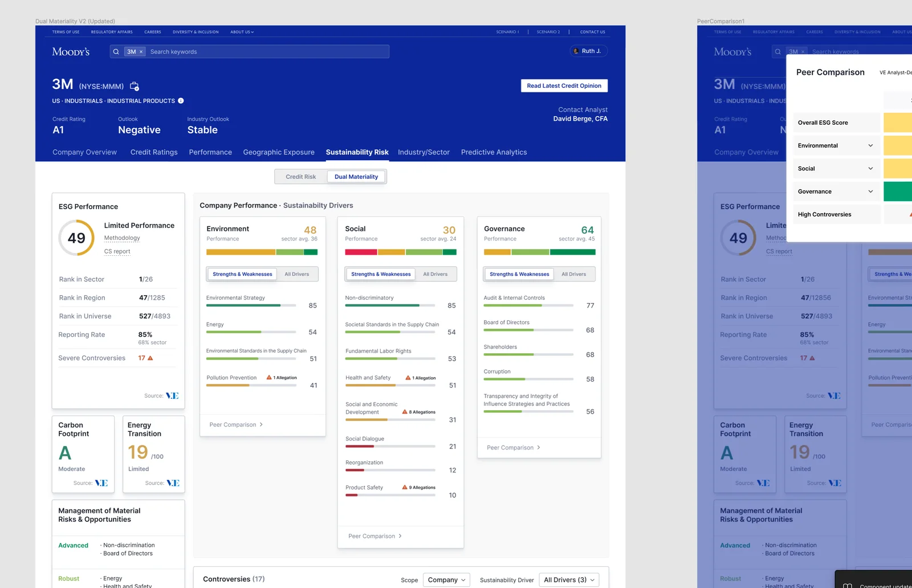Open the Methodology link

coord(122,238)
